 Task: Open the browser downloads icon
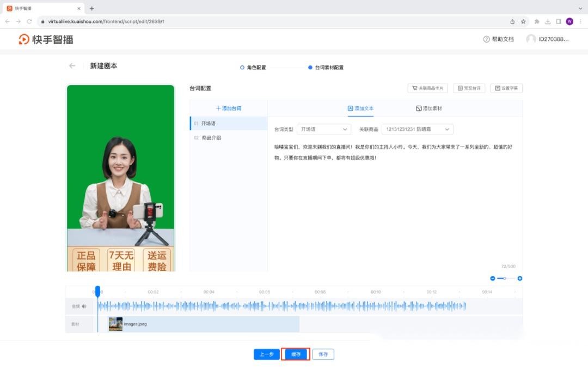tap(548, 21)
